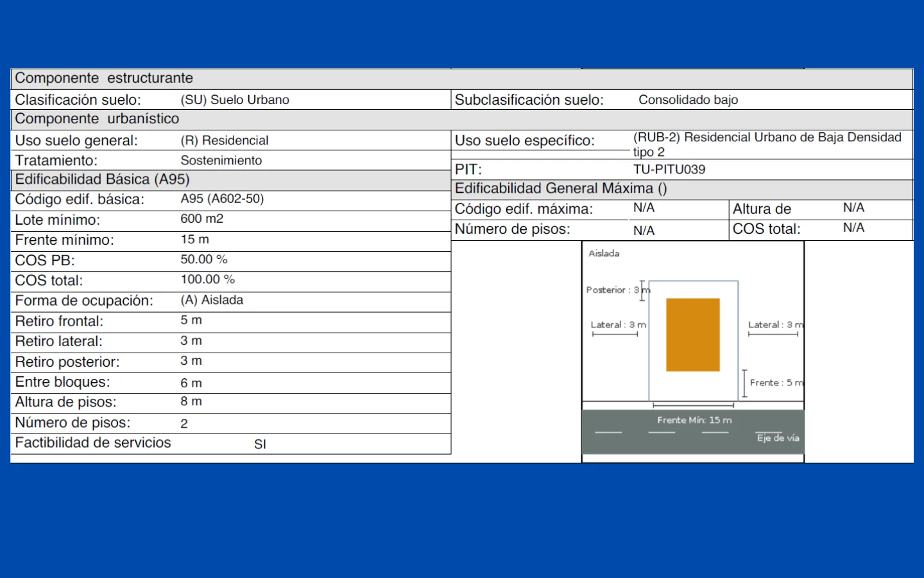This screenshot has height=578, width=924.
Task: Select the 'A95 (A602-50)' code value
Action: click(222, 199)
